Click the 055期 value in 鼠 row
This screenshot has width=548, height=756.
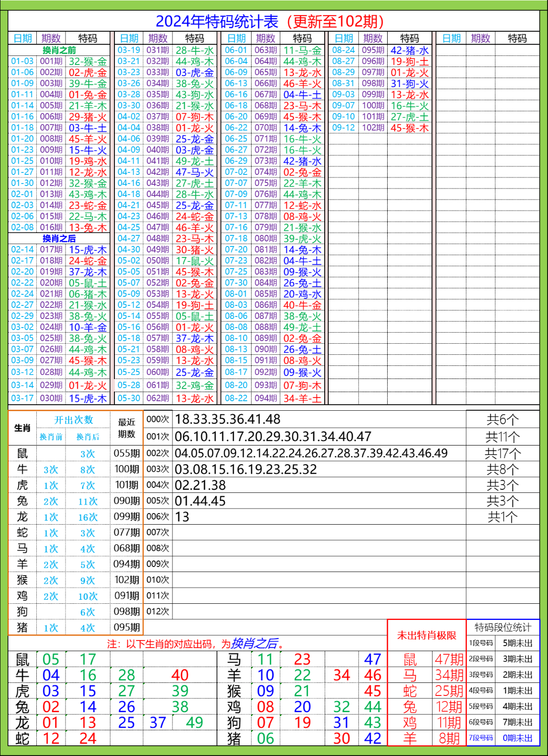[128, 453]
